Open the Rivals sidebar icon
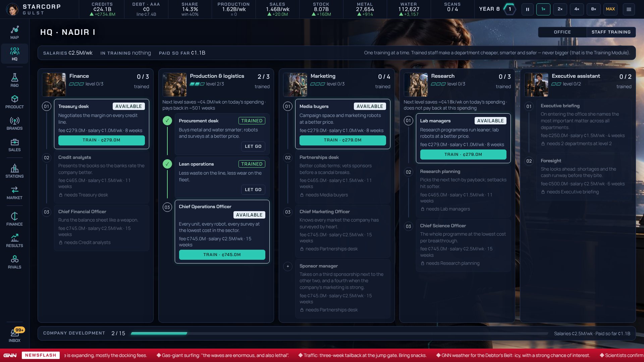This screenshot has height=362, width=644. (14, 262)
